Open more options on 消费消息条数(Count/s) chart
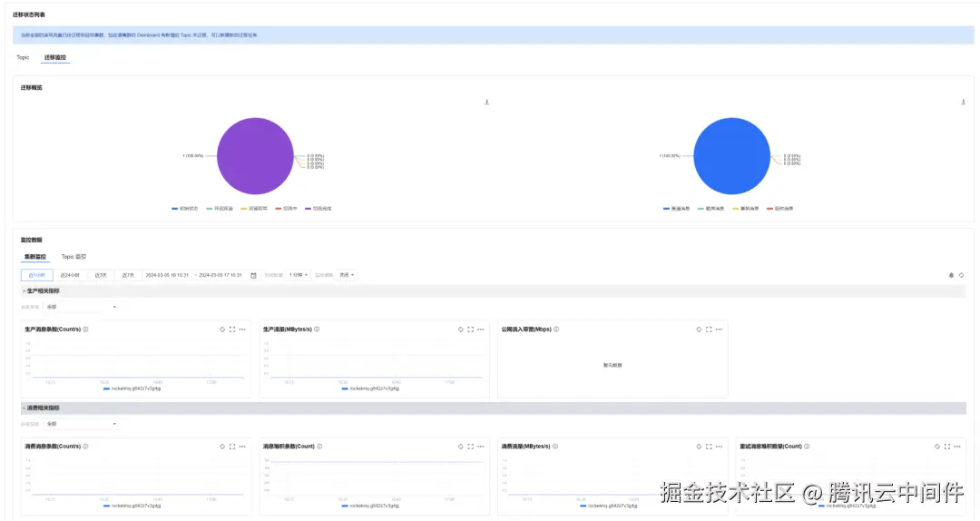Viewport: 980px width, 521px height. [x=242, y=447]
